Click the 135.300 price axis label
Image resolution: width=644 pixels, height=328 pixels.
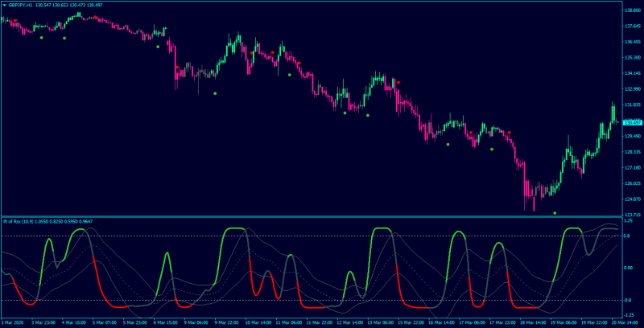pyautogui.click(x=633, y=57)
